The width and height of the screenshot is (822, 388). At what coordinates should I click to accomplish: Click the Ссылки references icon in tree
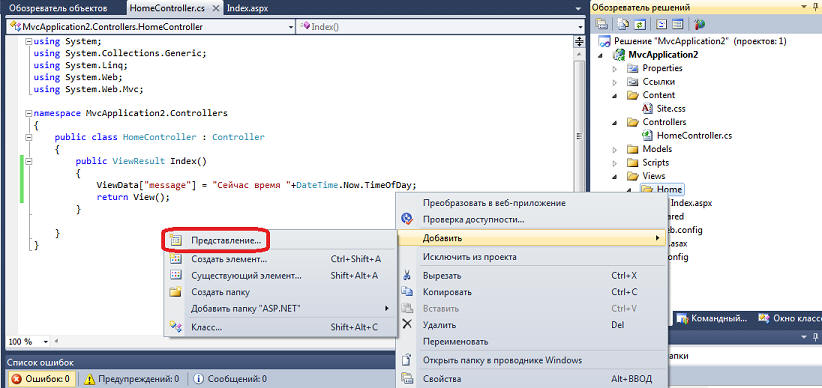pyautogui.click(x=633, y=82)
